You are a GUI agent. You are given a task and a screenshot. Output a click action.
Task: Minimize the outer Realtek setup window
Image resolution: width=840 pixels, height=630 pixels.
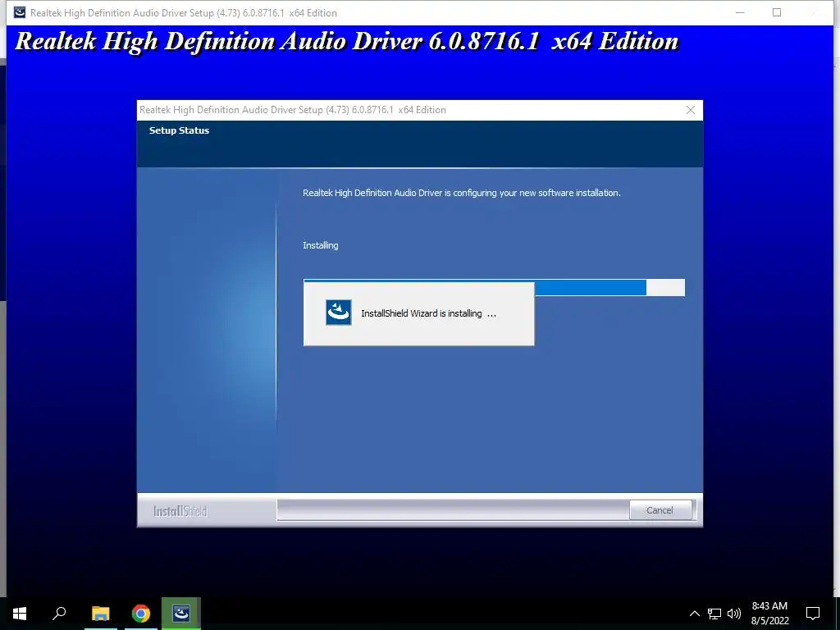(x=740, y=12)
